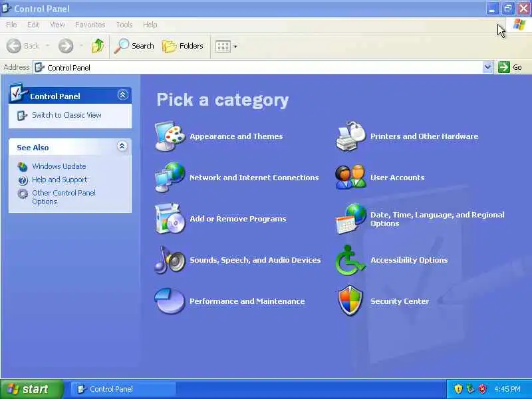Click the Switch to Classic View link

66,115
